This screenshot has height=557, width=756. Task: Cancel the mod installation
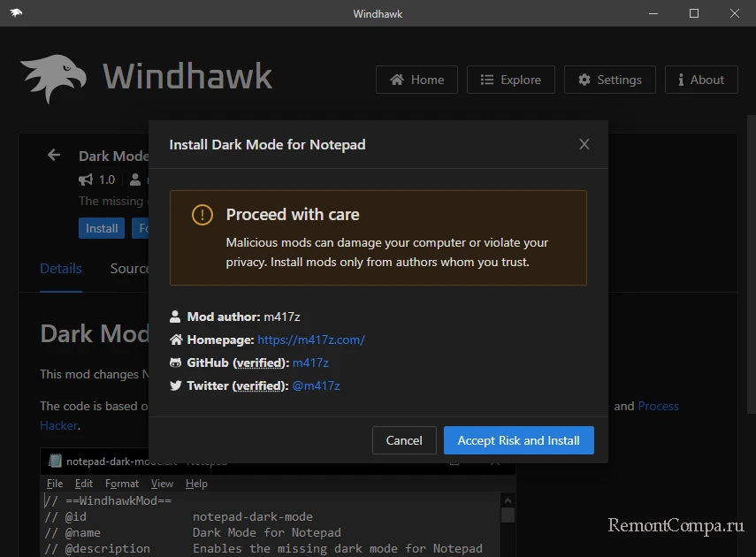point(404,440)
